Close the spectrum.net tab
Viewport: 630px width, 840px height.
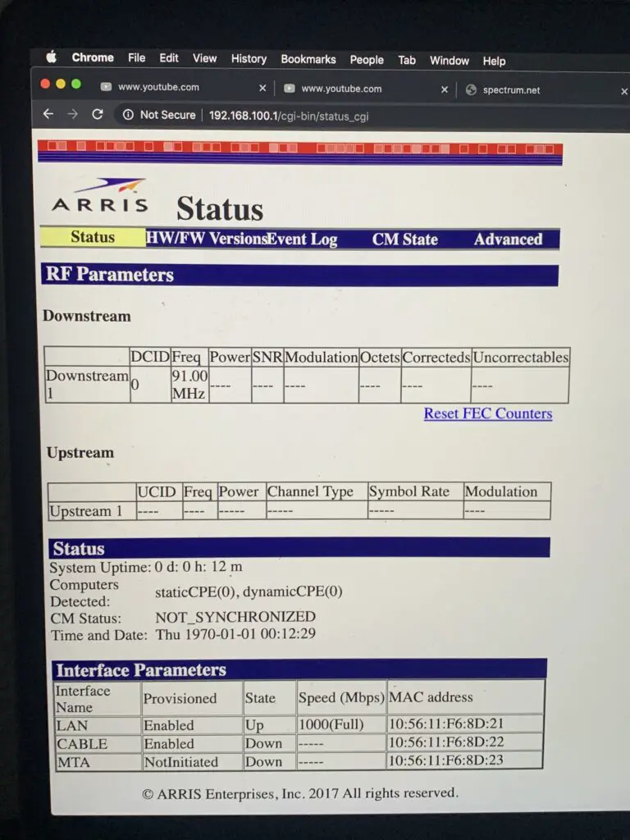(623, 91)
